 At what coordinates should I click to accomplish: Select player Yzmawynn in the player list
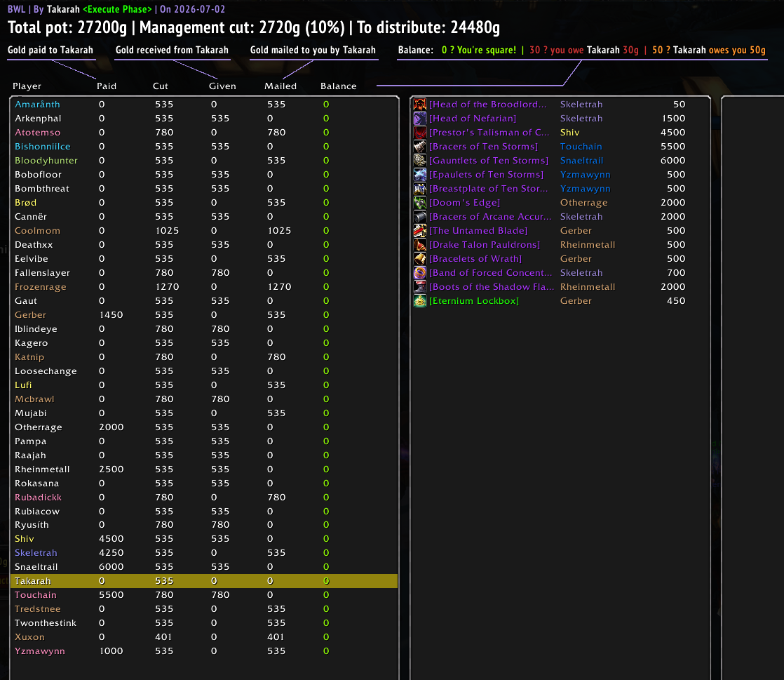coord(40,651)
